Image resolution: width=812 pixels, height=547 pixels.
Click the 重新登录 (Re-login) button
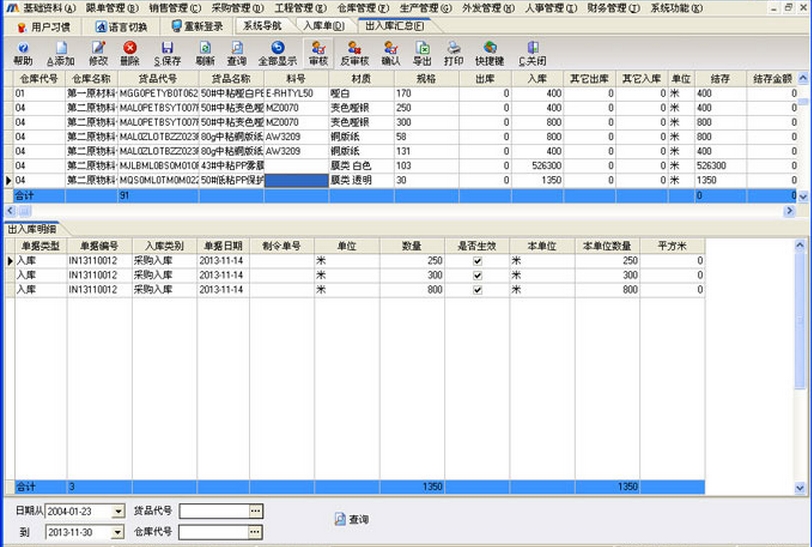196,26
